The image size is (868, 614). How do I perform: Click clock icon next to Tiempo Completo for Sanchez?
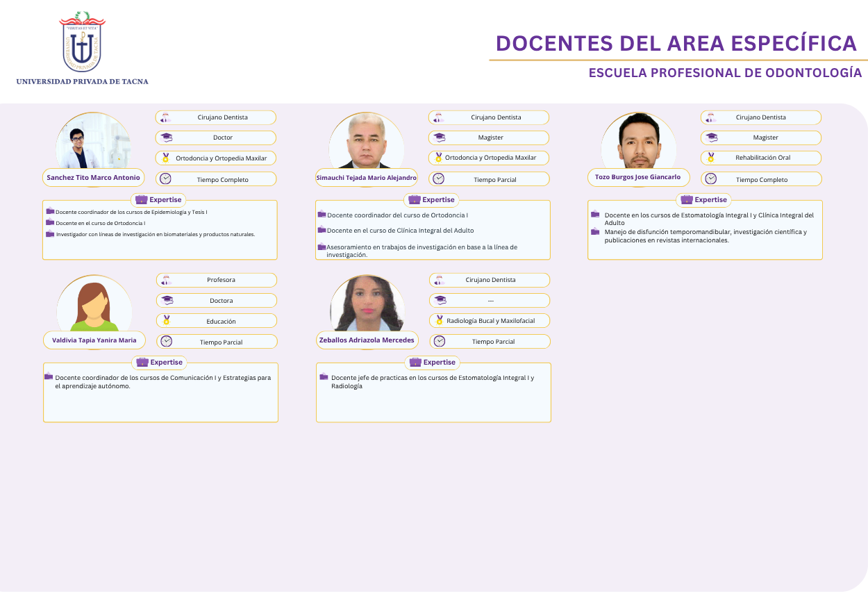tap(165, 179)
